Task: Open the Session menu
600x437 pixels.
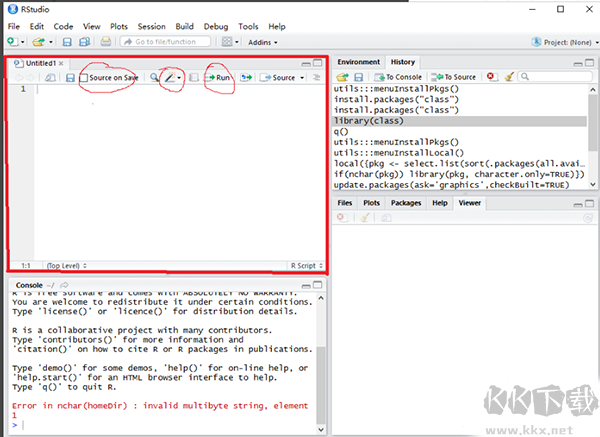Action: tap(152, 26)
